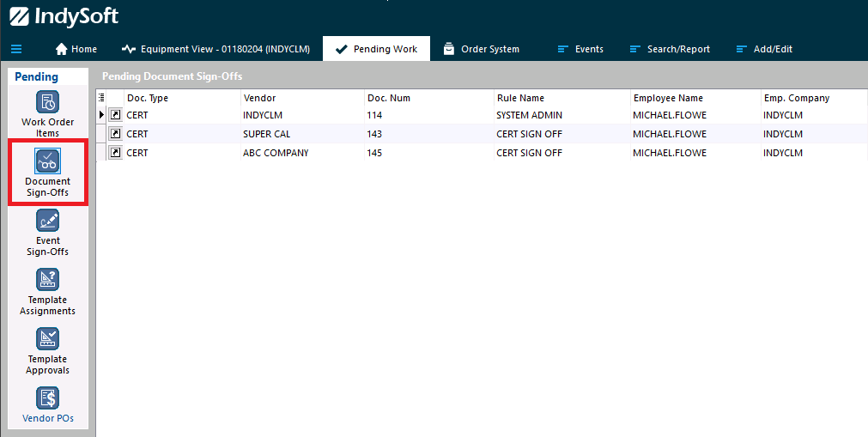
Task: Select the Doc. Num 145 cell
Action: pos(374,153)
